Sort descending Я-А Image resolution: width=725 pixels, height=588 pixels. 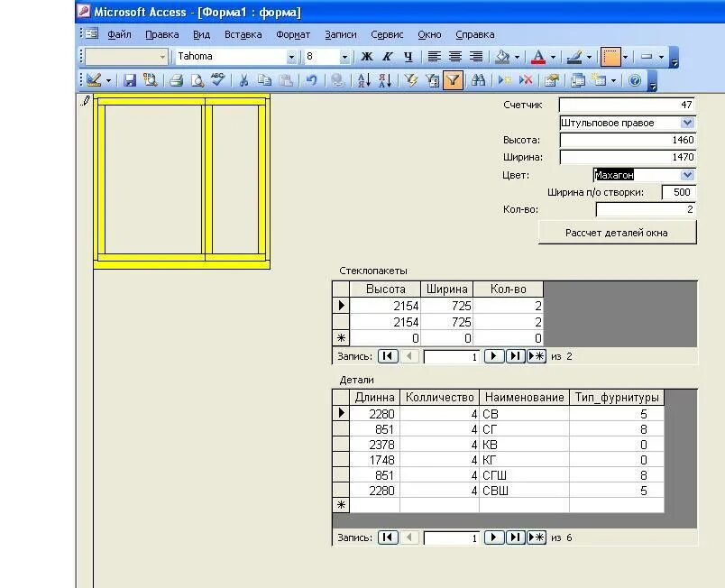tap(385, 80)
